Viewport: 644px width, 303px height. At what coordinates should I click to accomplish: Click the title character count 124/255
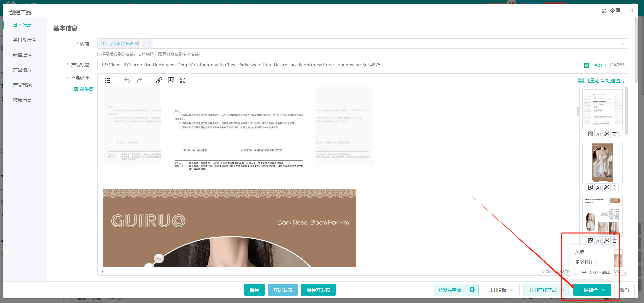[617, 65]
